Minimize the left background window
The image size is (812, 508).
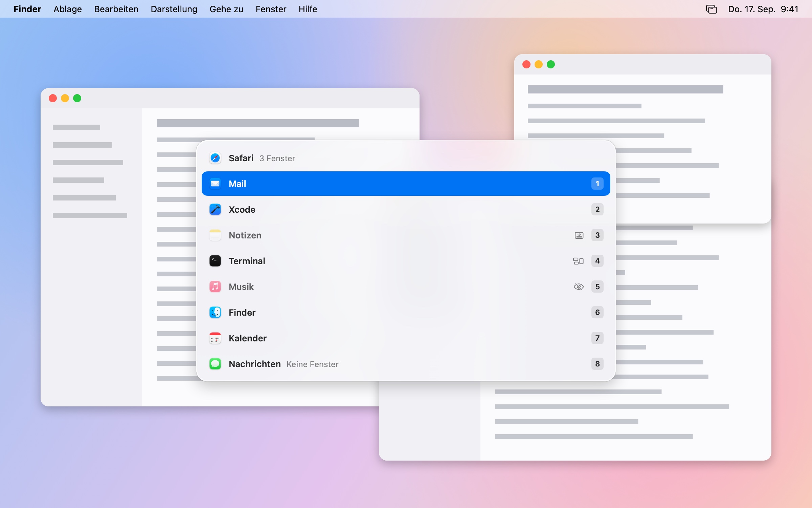[65, 98]
